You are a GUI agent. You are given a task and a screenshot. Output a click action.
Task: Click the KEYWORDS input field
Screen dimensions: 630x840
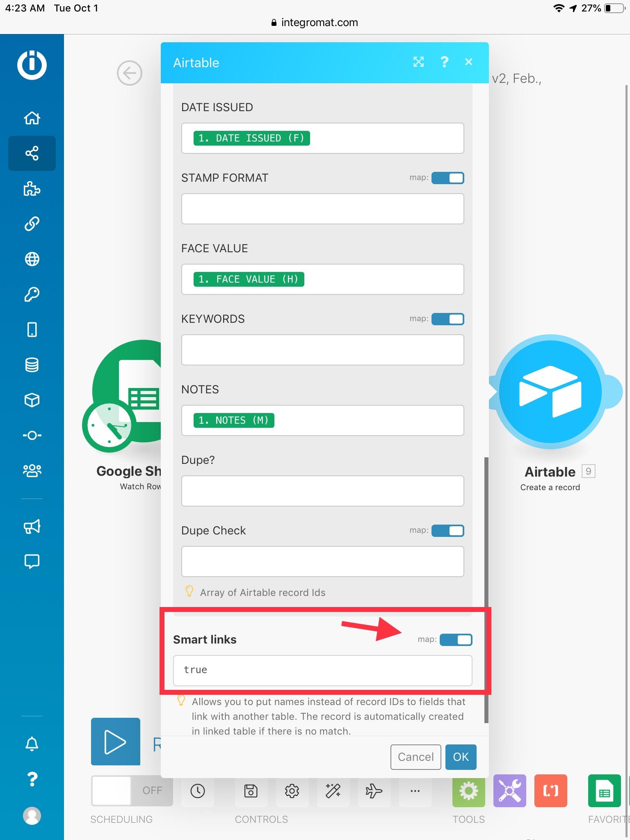(323, 350)
